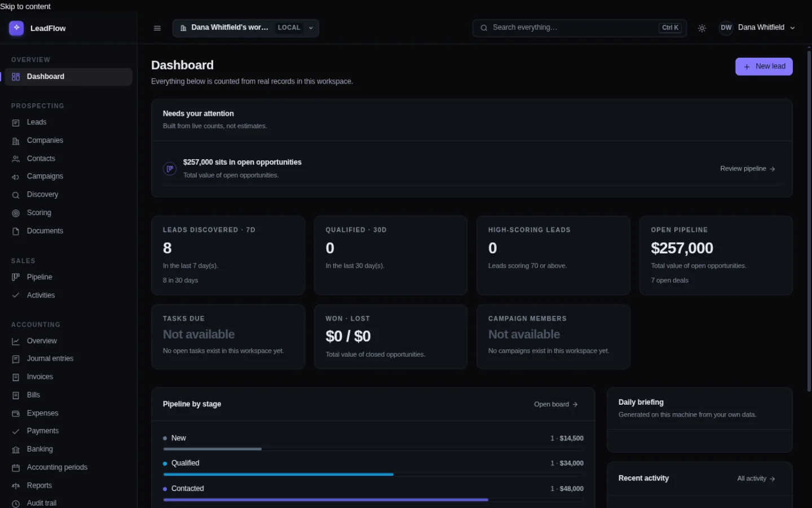
Task: Focus the Search everything field
Action: [x=579, y=28]
